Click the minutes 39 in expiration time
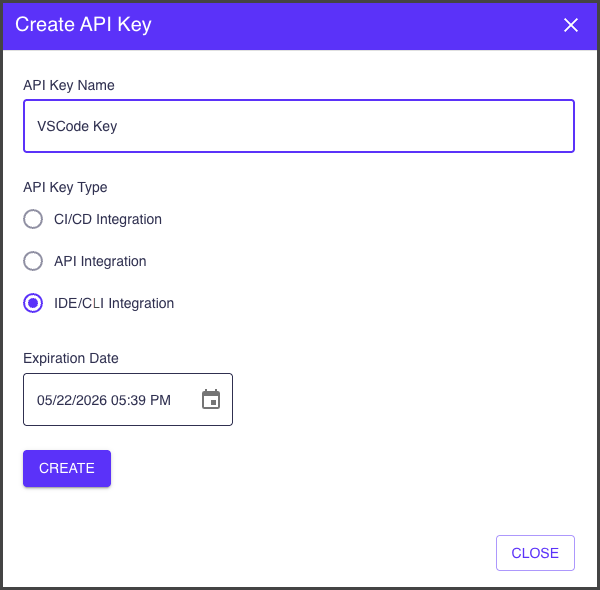 139,400
